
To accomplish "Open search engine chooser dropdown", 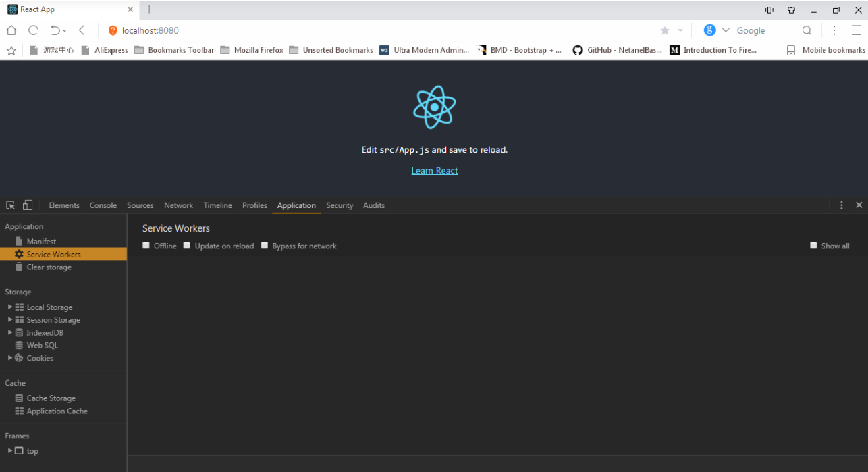I will (726, 30).
